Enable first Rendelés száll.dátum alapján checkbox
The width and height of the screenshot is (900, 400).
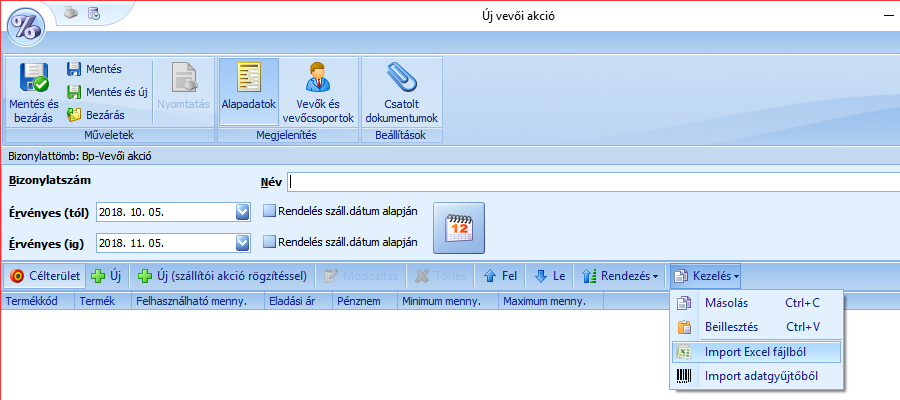tap(269, 211)
